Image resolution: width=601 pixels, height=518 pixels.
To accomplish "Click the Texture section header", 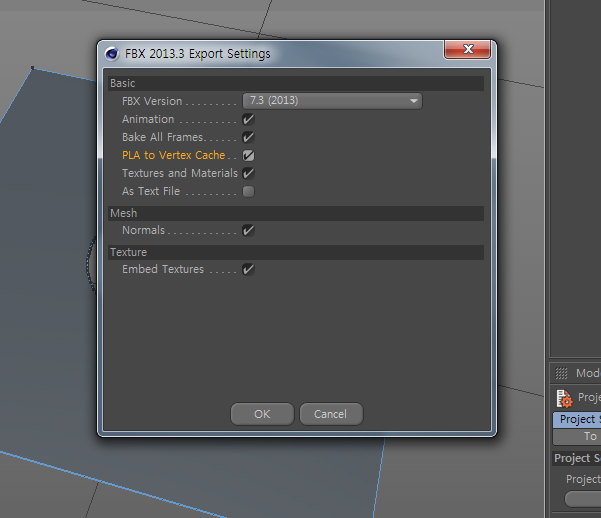I will (x=296, y=252).
